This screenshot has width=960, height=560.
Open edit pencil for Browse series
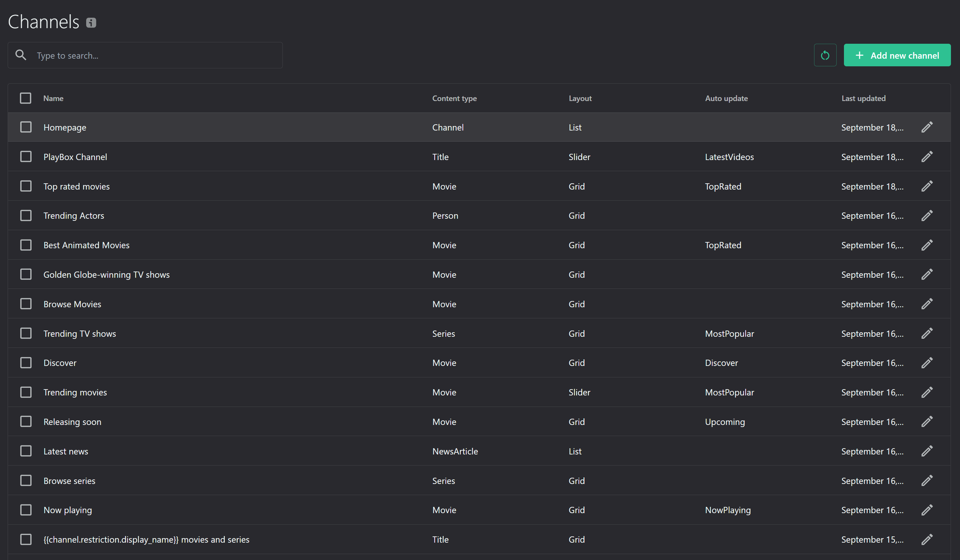tap(927, 480)
